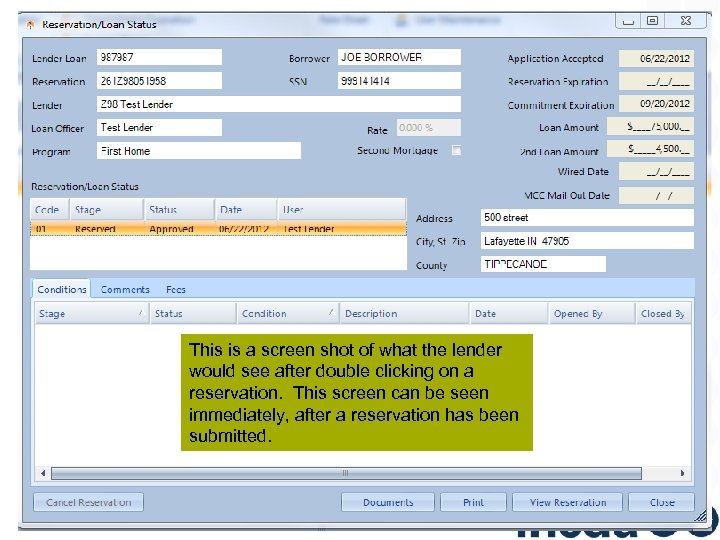The height and width of the screenshot is (540, 720).
Task: Click the Lender field Z98 Test Lender
Action: coord(279,104)
